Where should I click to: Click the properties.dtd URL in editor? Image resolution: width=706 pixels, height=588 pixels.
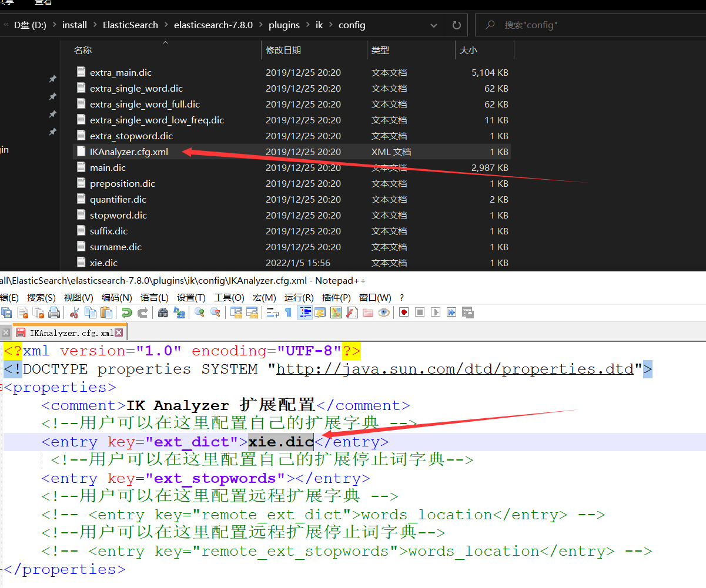[x=455, y=369]
